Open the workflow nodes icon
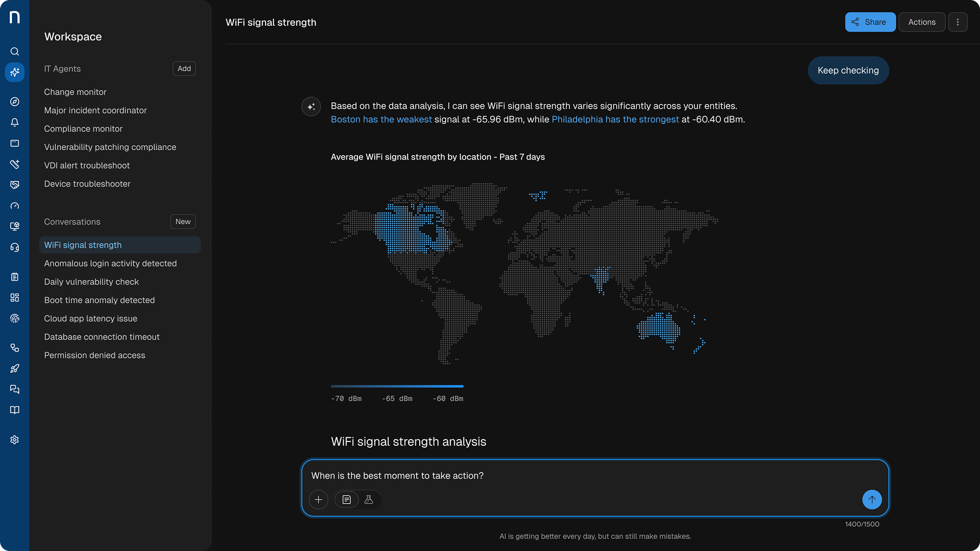Image resolution: width=980 pixels, height=551 pixels. pos(15,348)
